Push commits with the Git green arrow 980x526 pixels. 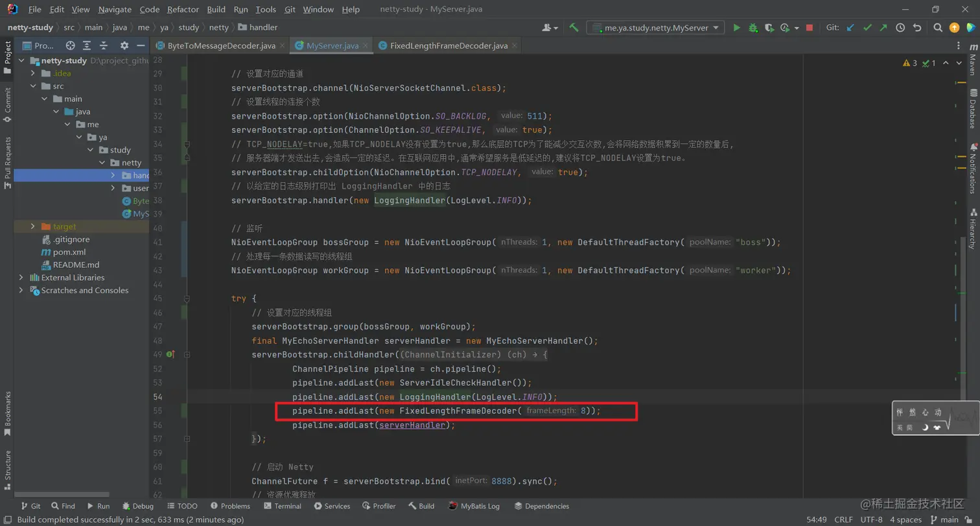(x=883, y=28)
